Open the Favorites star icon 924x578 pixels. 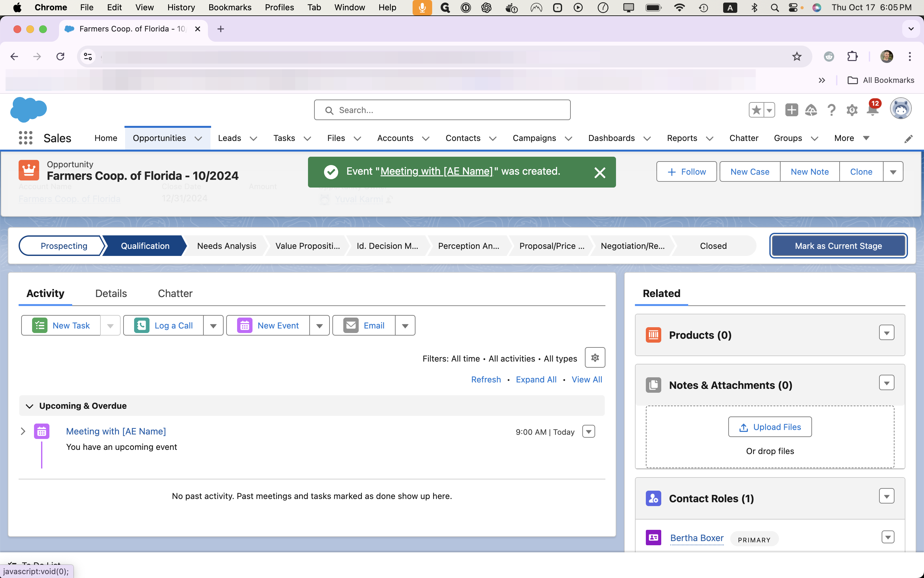(x=756, y=110)
